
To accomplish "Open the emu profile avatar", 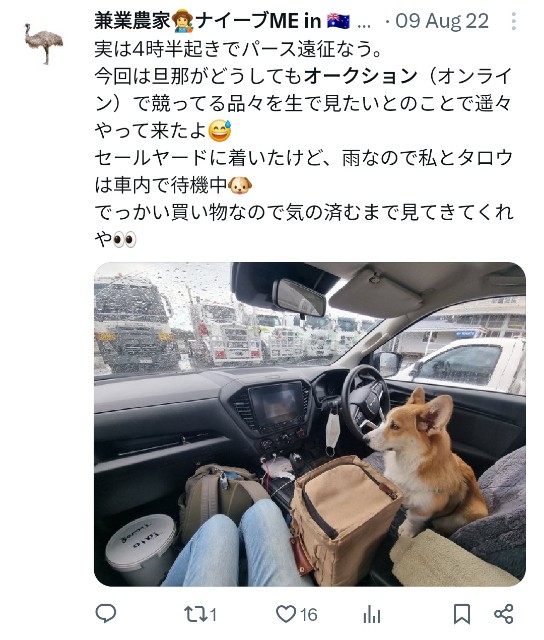I will tap(44, 43).
